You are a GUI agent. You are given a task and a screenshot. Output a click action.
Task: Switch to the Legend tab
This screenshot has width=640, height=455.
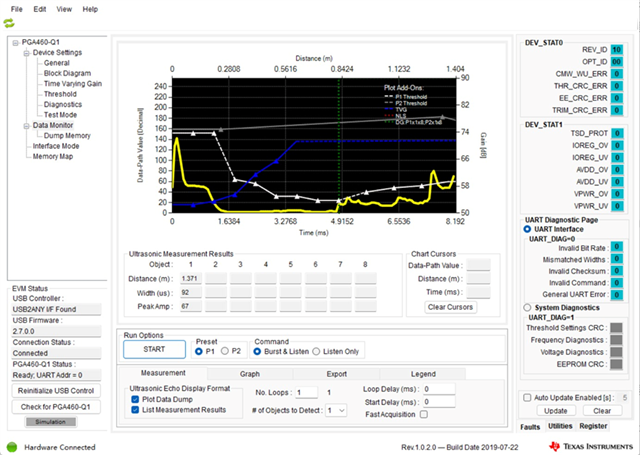pyautogui.click(x=423, y=374)
